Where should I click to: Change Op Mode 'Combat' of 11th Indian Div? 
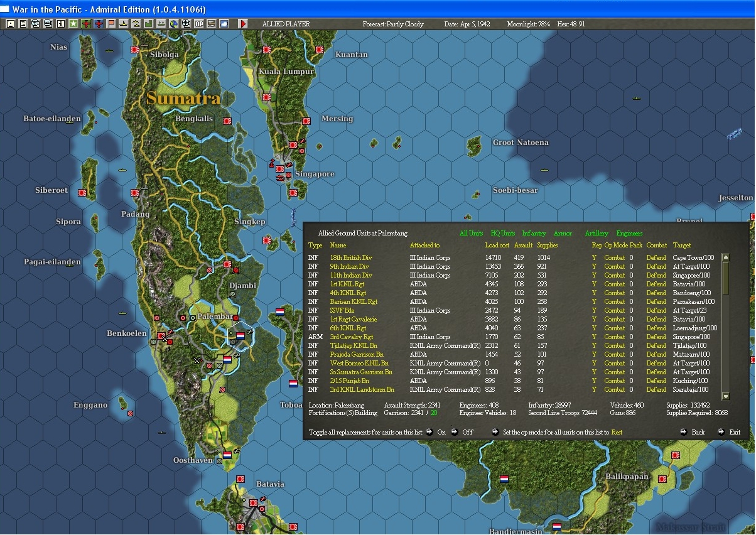pyautogui.click(x=614, y=275)
